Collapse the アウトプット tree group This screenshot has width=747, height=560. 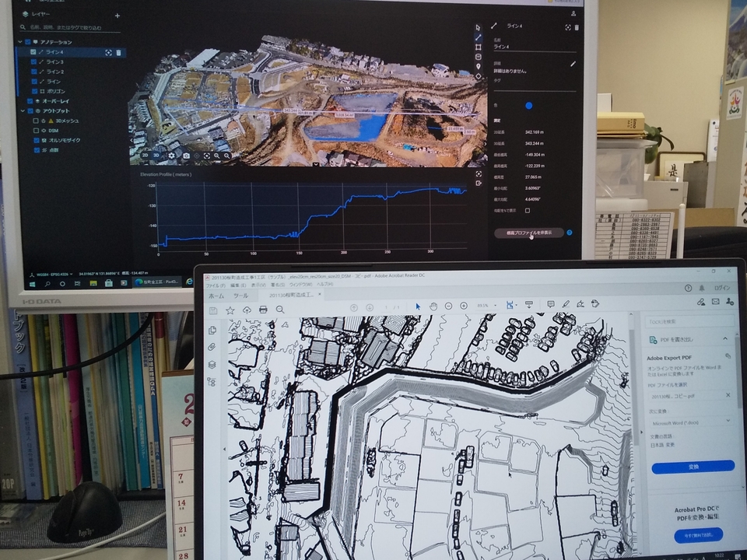pos(23,111)
